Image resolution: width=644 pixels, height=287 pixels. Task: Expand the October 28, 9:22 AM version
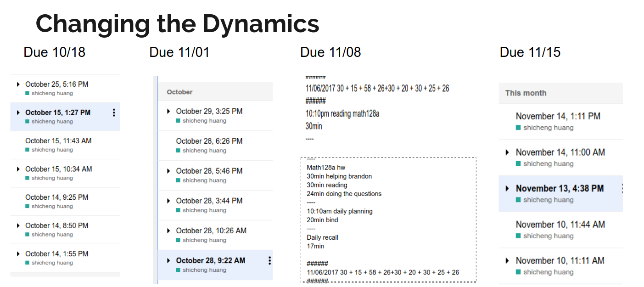(168, 260)
